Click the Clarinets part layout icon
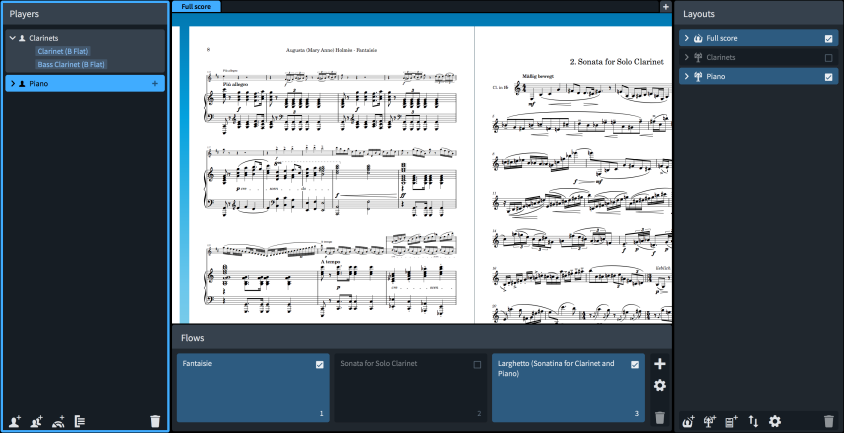 698,57
